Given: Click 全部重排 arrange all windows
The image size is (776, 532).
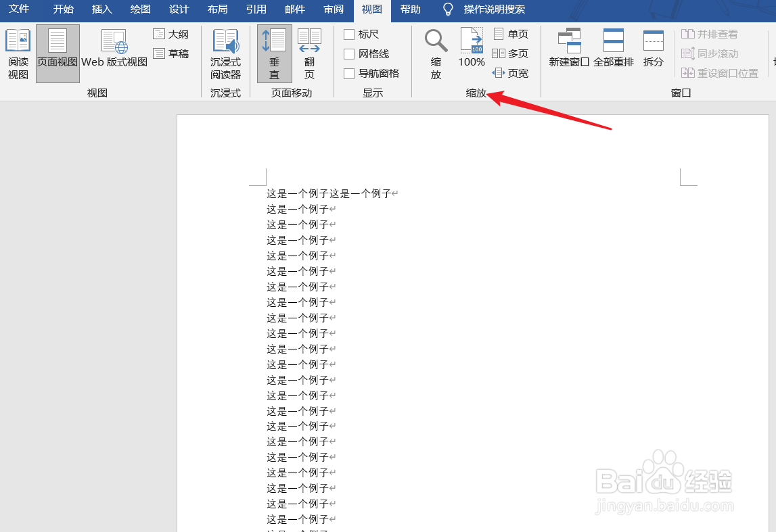Looking at the screenshot, I should tap(614, 48).
